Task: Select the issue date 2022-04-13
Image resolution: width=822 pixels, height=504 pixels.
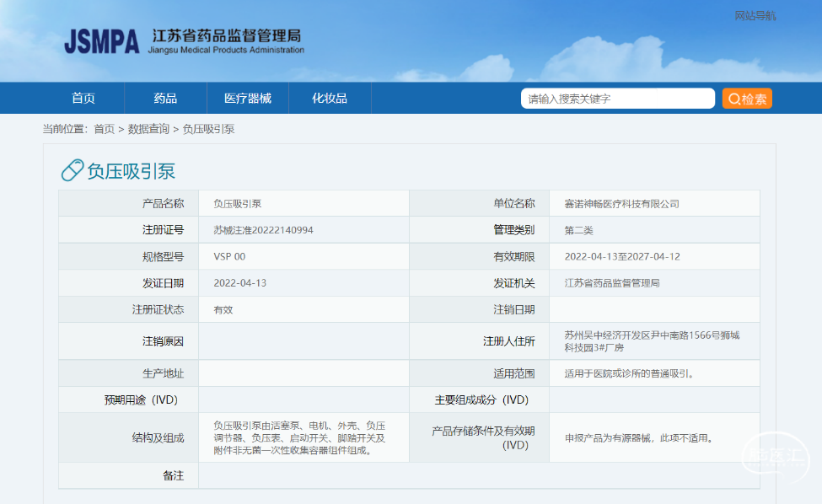Action: click(240, 283)
